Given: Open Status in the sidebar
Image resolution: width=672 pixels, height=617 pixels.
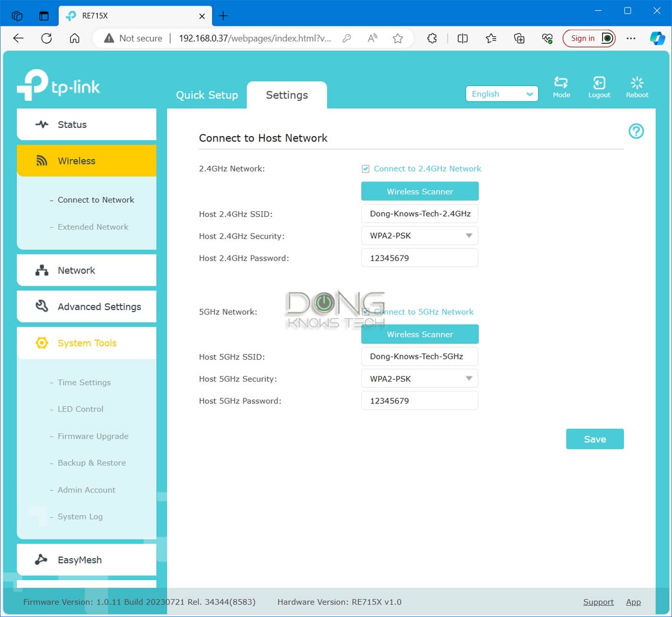Looking at the screenshot, I should (86, 124).
